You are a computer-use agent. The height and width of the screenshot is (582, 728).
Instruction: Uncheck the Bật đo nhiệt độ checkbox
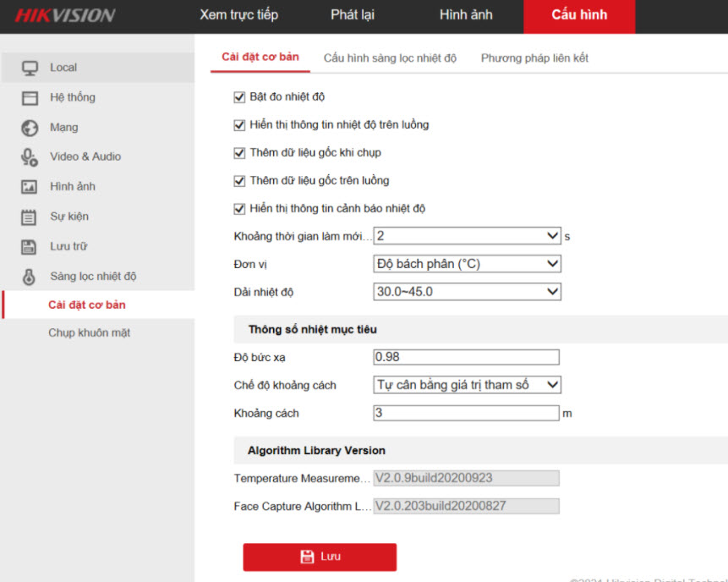[239, 96]
